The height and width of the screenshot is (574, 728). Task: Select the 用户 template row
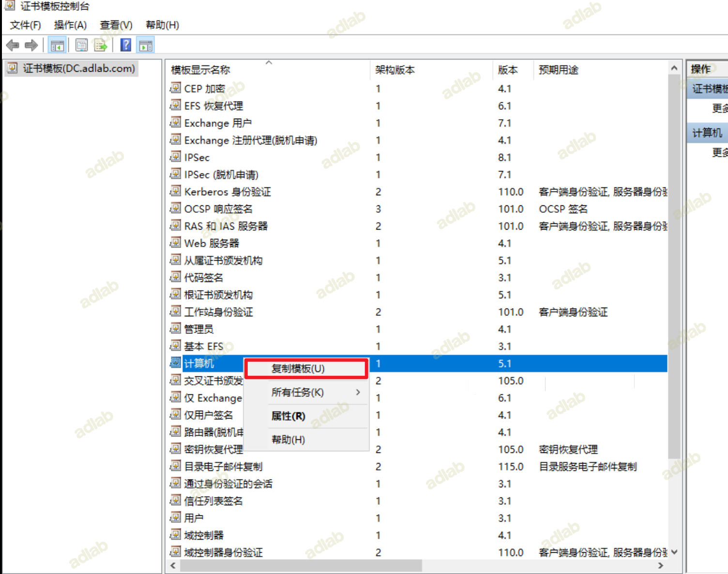tap(418, 518)
